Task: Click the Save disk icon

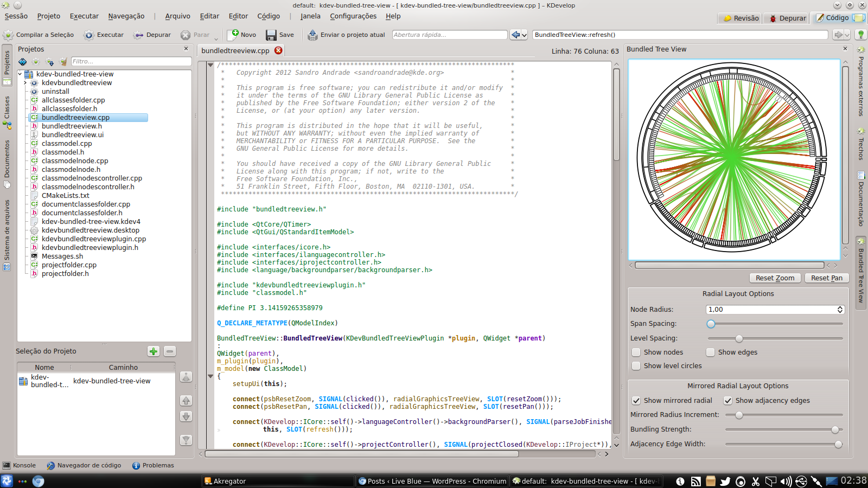Action: click(271, 35)
